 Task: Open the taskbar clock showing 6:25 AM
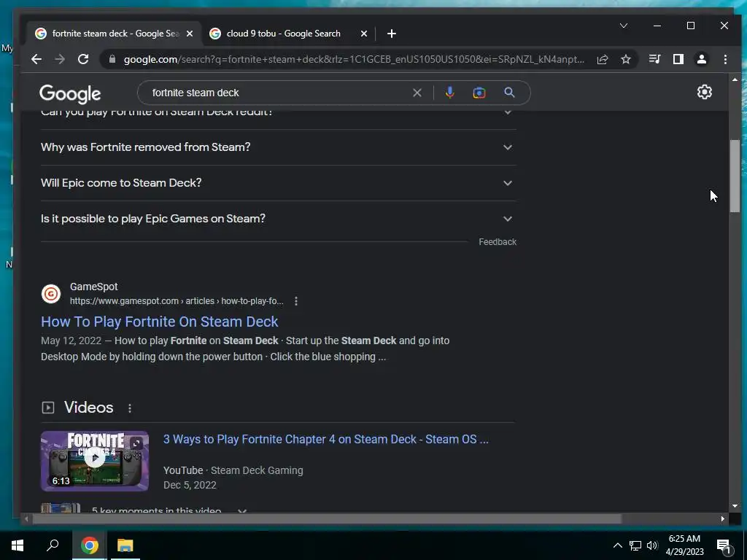(x=684, y=545)
